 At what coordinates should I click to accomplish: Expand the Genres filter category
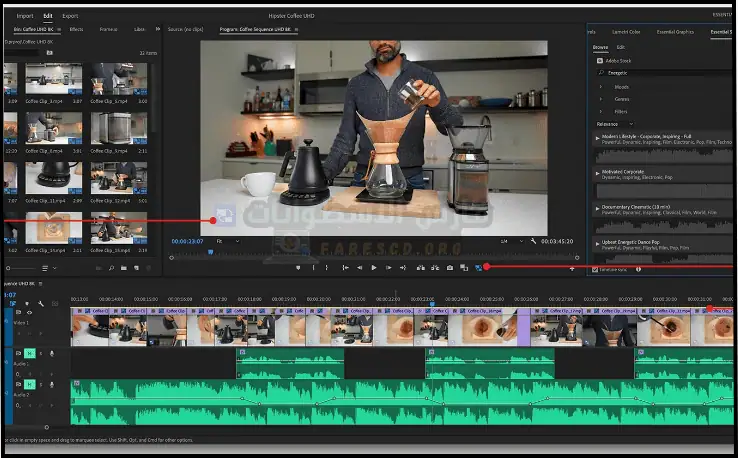pyautogui.click(x=600, y=98)
